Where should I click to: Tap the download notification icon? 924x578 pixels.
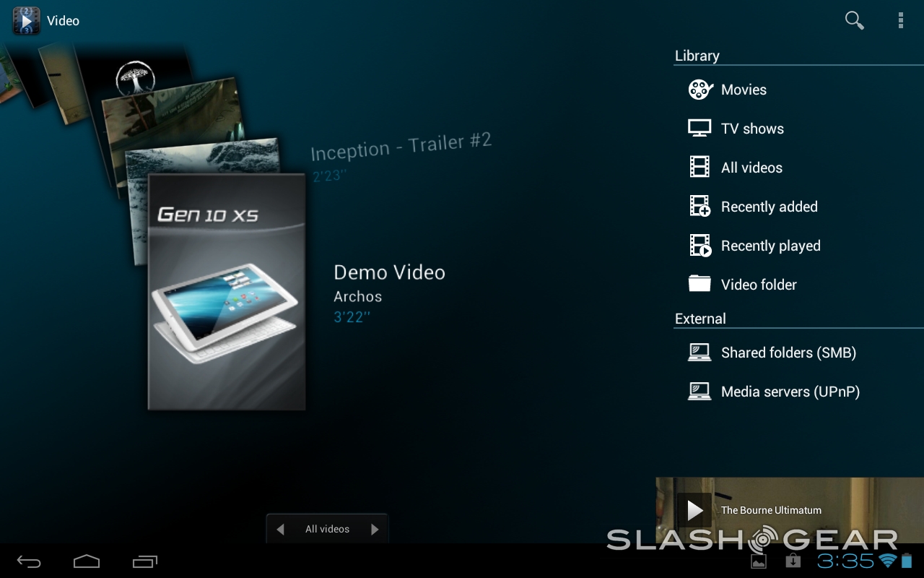coord(793,561)
